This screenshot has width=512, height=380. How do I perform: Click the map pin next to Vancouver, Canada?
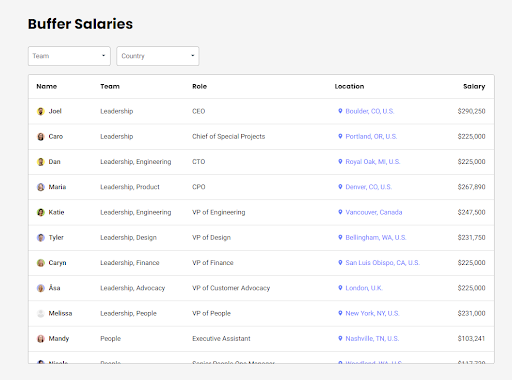tap(340, 212)
